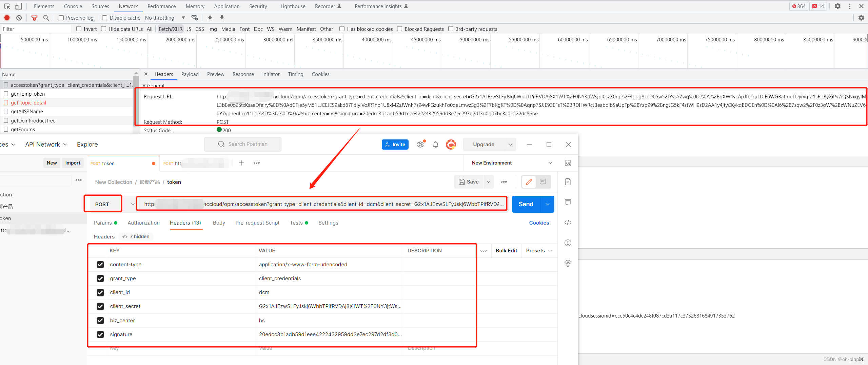Viewport: 868px width, 365px height.
Task: Click the Invite button
Action: pyautogui.click(x=395, y=145)
